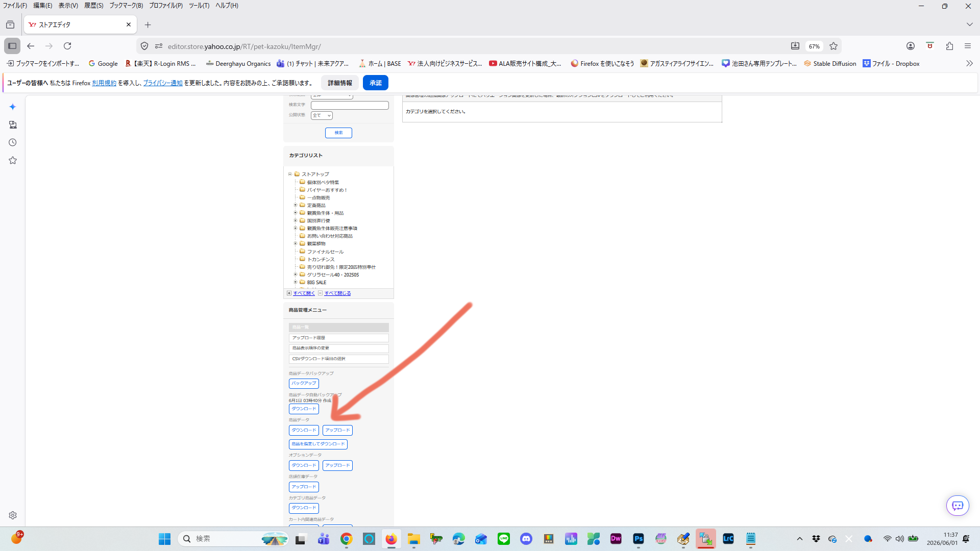
Task: Click the 67% zoom level indicator
Action: [x=814, y=46]
